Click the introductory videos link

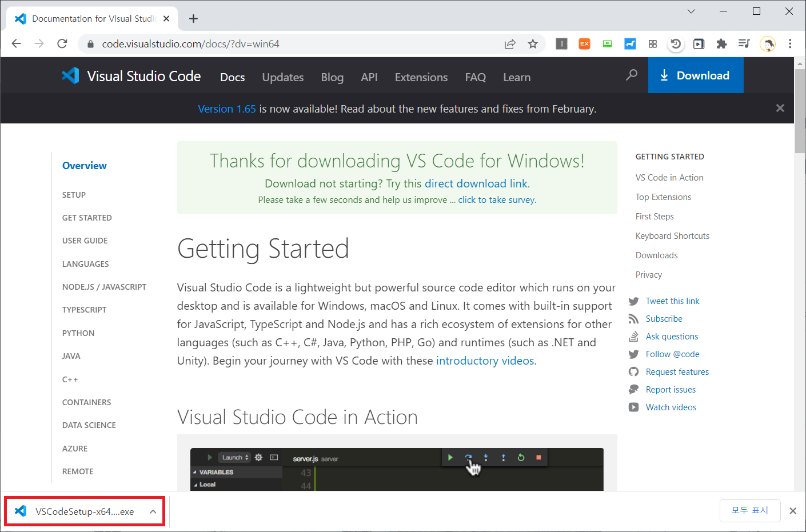coord(485,361)
